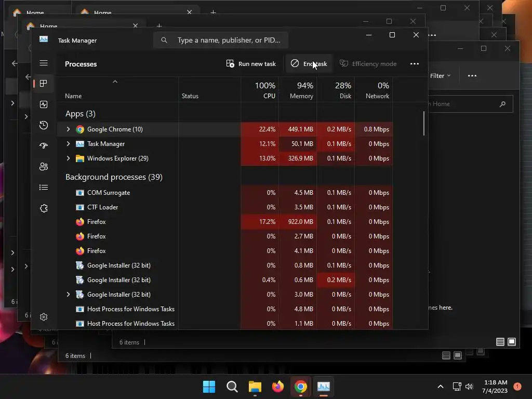Select the second Firefox row using 2.7 MB

[x=225, y=236]
